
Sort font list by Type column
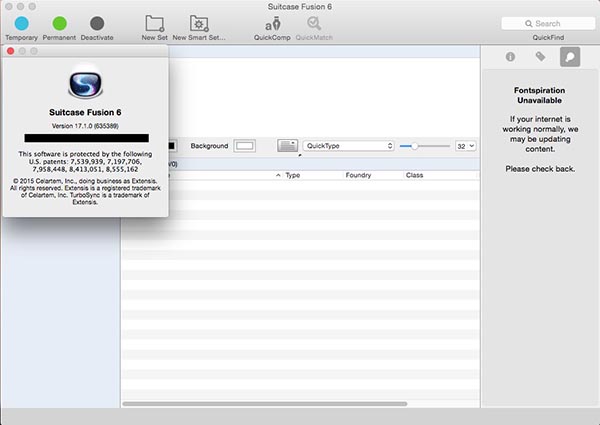coord(293,175)
